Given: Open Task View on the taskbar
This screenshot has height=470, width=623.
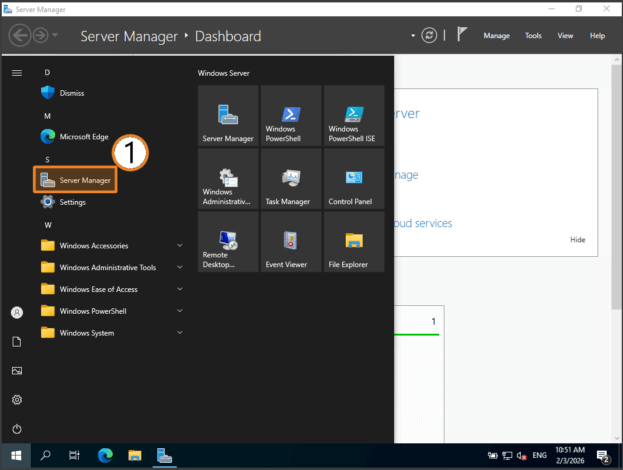Looking at the screenshot, I should coord(74,455).
